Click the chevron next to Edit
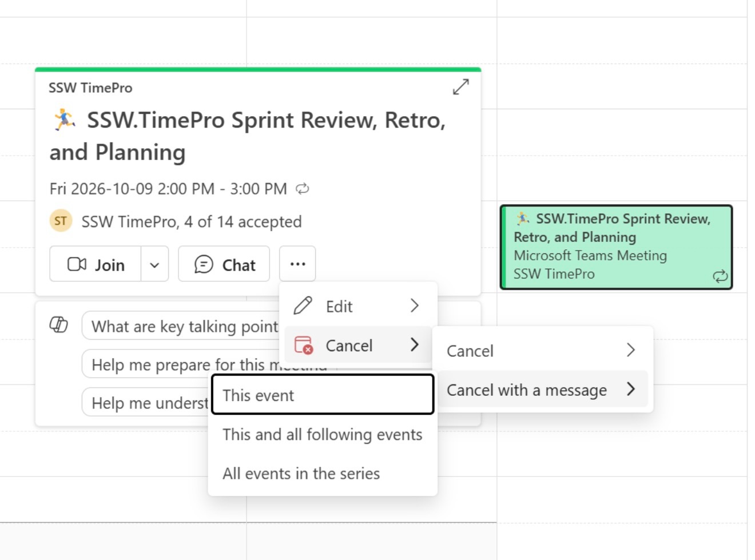Image resolution: width=755 pixels, height=560 pixels. pyautogui.click(x=415, y=306)
